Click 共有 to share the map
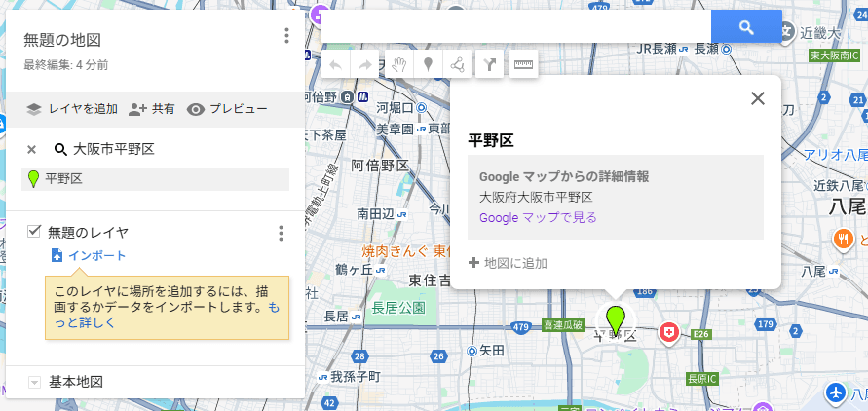The image size is (868, 411). click(151, 109)
